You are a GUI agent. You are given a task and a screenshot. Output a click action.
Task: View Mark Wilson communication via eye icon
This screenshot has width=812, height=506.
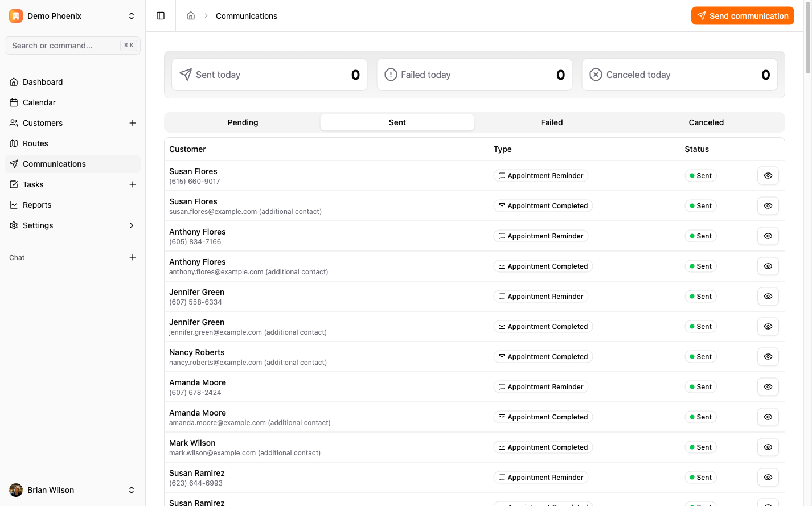(768, 447)
